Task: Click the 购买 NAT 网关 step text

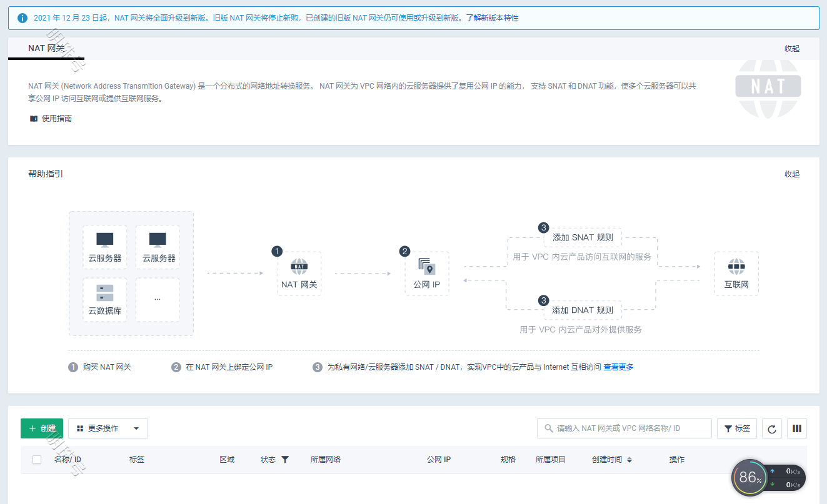Action: click(x=107, y=367)
